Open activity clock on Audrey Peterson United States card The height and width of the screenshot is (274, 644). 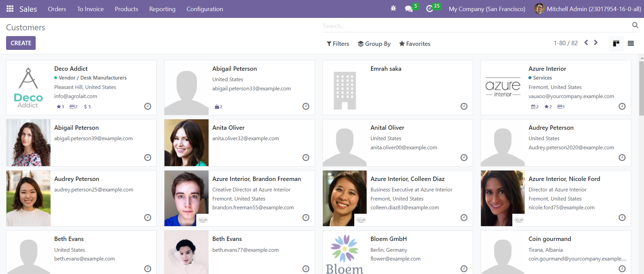[x=622, y=157]
